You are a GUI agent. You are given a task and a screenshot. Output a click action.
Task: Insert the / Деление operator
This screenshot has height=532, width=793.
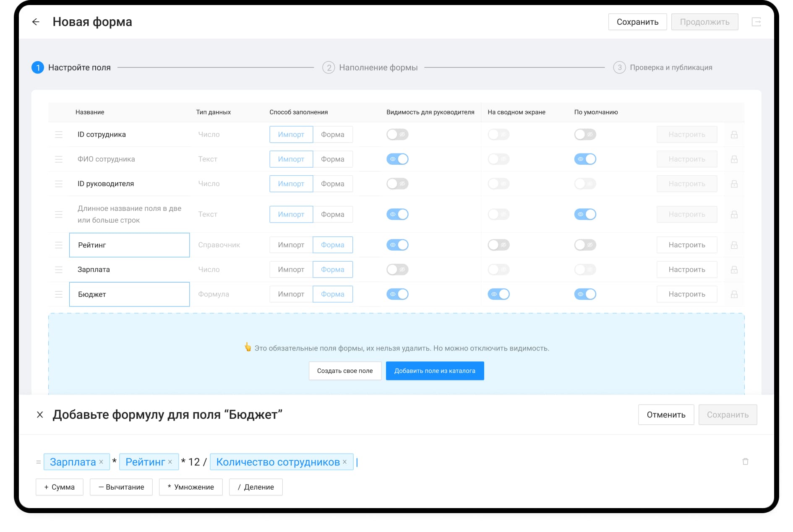pyautogui.click(x=256, y=487)
